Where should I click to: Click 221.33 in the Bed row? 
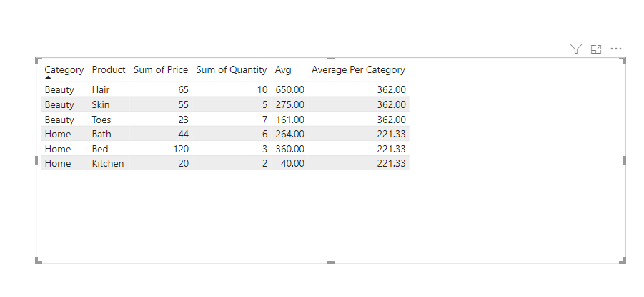(392, 149)
